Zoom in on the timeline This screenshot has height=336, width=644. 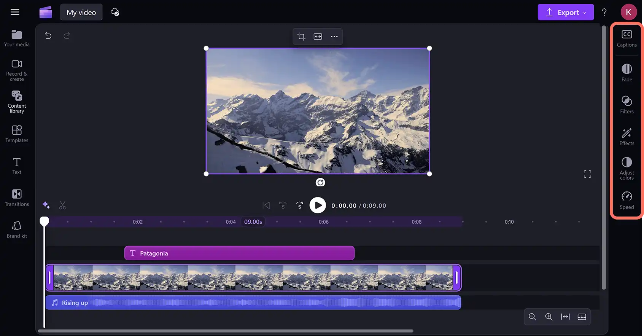pyautogui.click(x=549, y=317)
